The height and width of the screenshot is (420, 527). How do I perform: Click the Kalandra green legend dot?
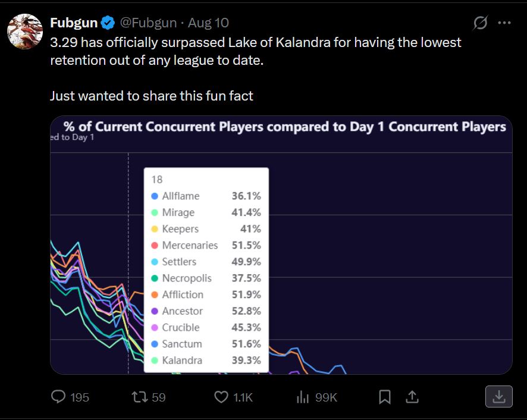coord(155,360)
